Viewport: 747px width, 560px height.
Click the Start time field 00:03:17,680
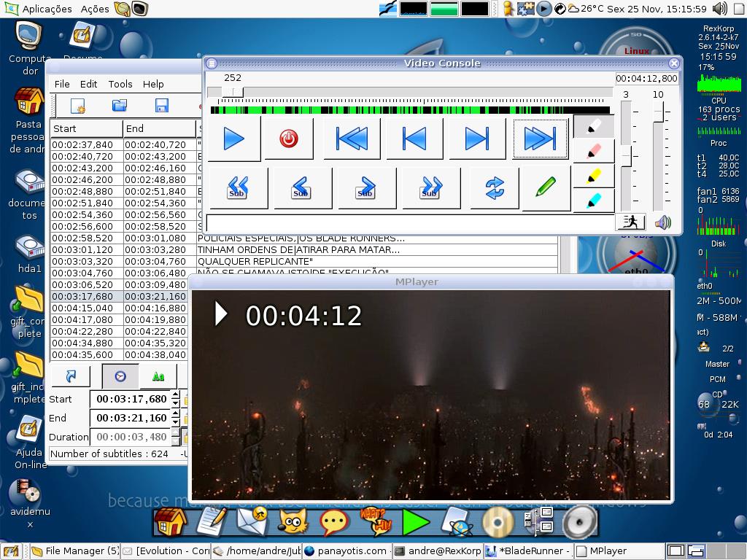click(131, 399)
